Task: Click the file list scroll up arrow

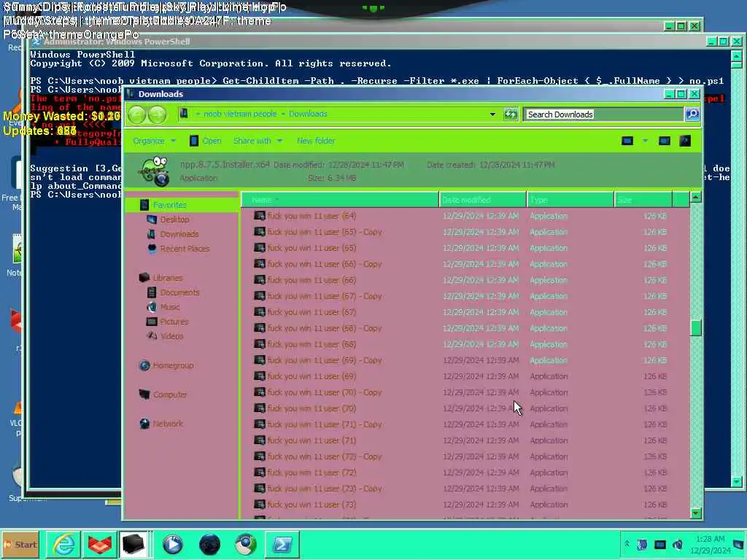Action: coord(695,197)
